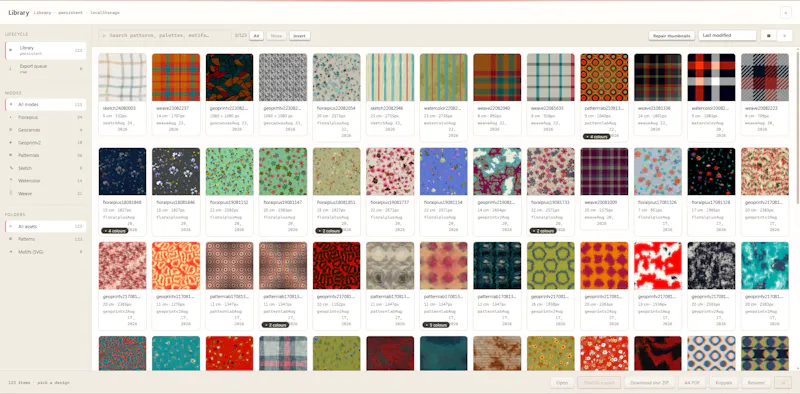Select weave22082040 thumbnail
Screen dimensions: 800x394
click(x=497, y=78)
